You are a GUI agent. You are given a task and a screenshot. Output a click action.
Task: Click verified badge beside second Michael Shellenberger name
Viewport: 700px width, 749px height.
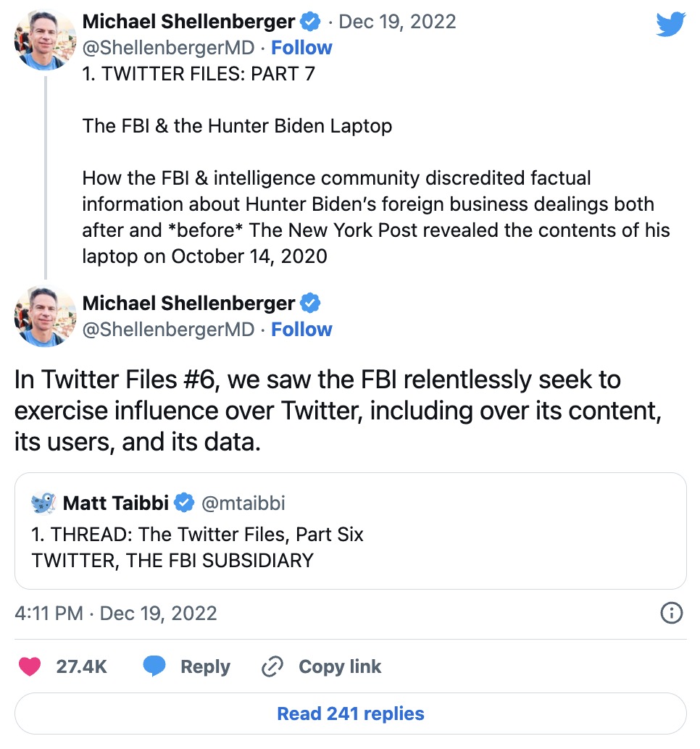point(310,304)
